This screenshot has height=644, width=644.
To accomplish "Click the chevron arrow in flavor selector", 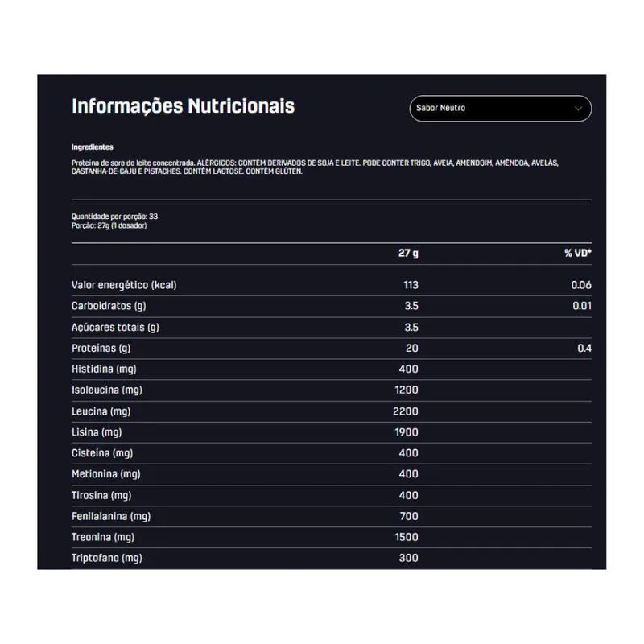I will click(578, 109).
